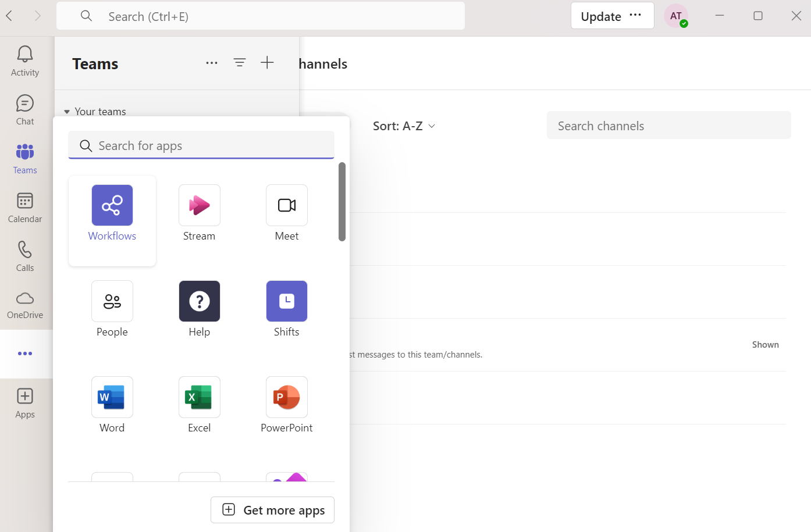Screen dimensions: 811x532
Task: Open the Sort: A-Z dropdown
Action: pyautogui.click(x=404, y=126)
